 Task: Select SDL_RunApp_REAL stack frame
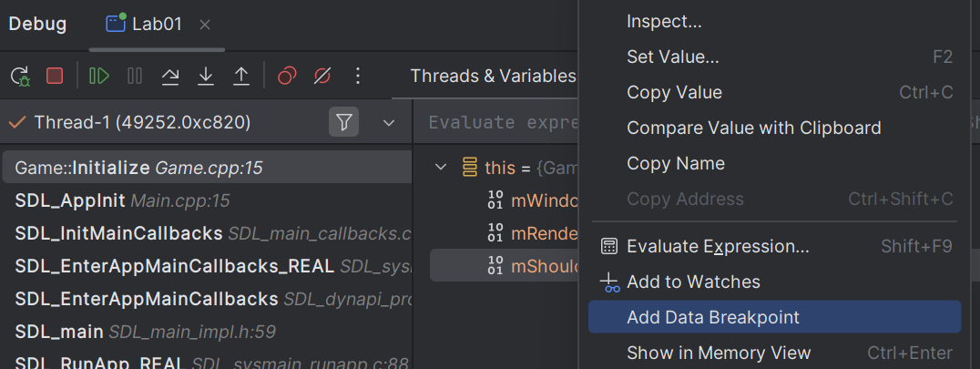click(207, 362)
